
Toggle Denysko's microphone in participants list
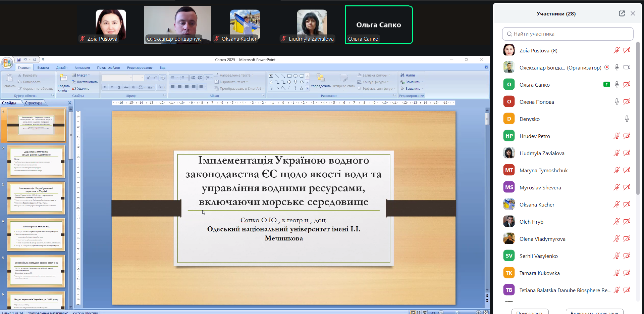[627, 119]
